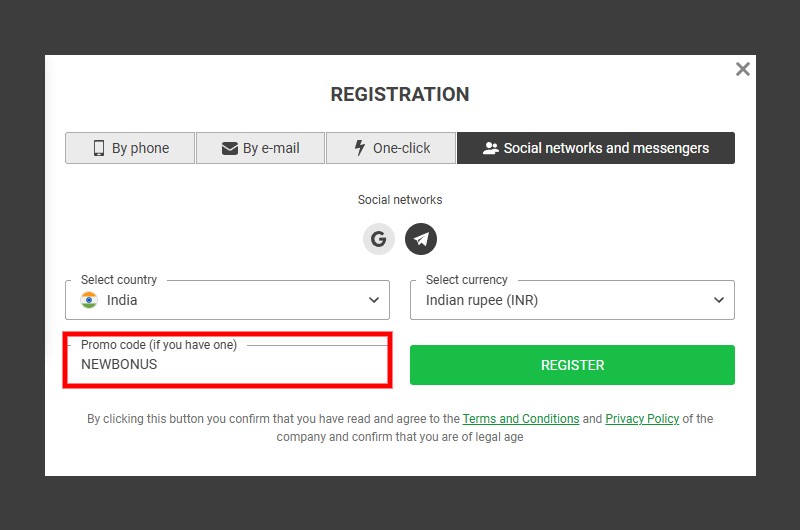Switch to the One-click tab

tap(391, 148)
